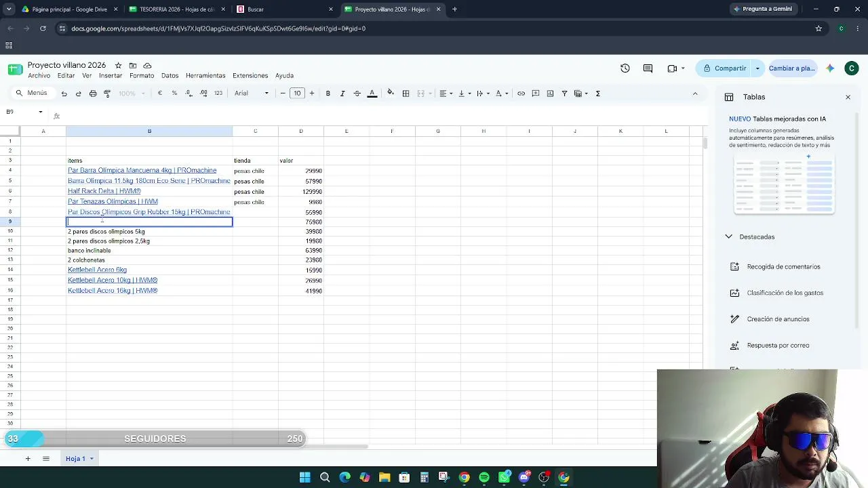Add a new sheet

[x=28, y=459]
